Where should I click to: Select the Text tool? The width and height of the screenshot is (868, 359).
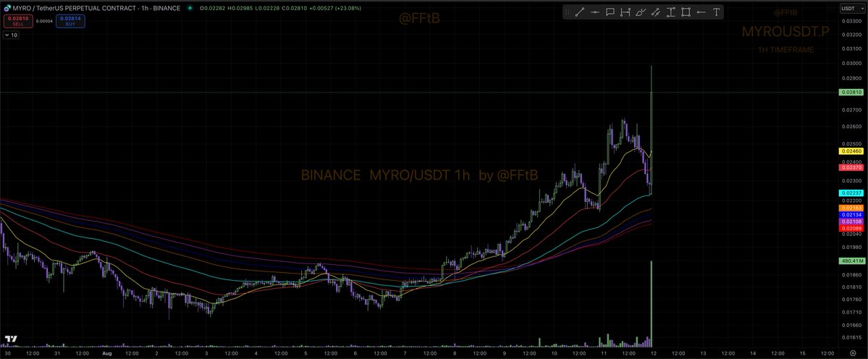pyautogui.click(x=716, y=12)
